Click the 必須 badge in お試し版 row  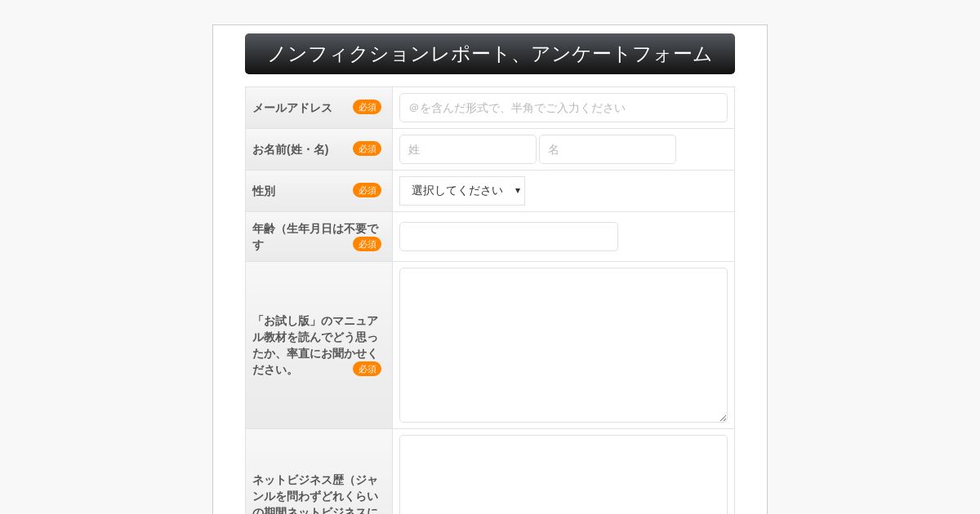click(367, 369)
